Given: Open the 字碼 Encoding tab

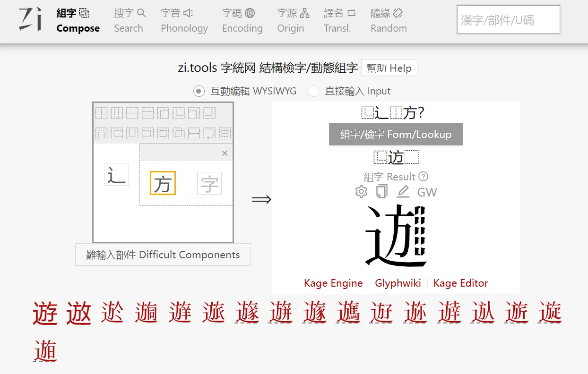Looking at the screenshot, I should click(242, 21).
